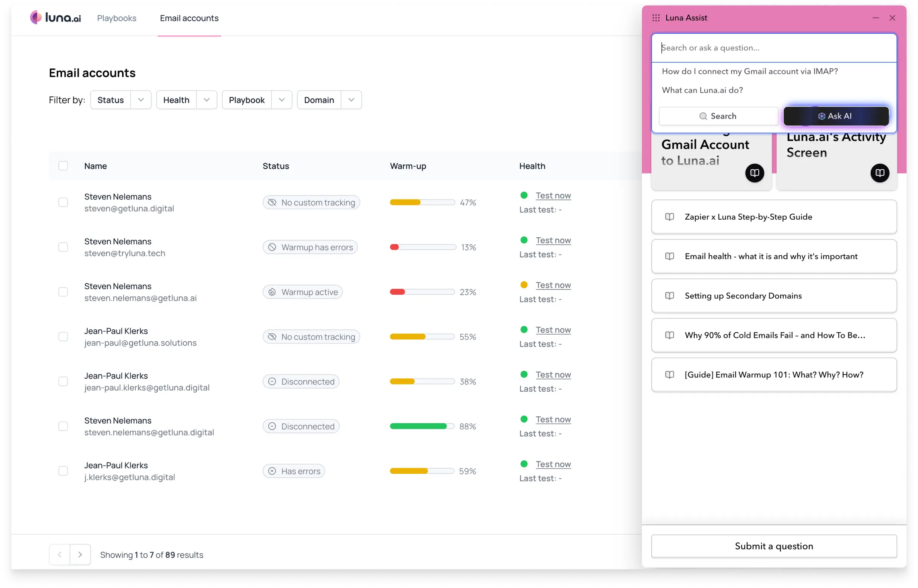Screen dimensions: 918x588
Task: Click the book icon beside the Zapier x Luna guide
Action: (x=669, y=217)
